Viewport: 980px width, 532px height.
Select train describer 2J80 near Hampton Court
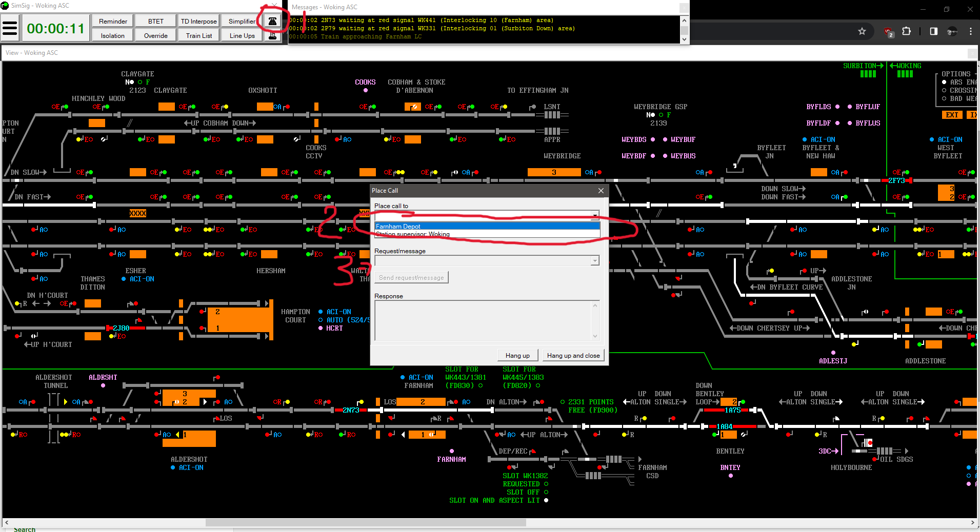tap(121, 328)
